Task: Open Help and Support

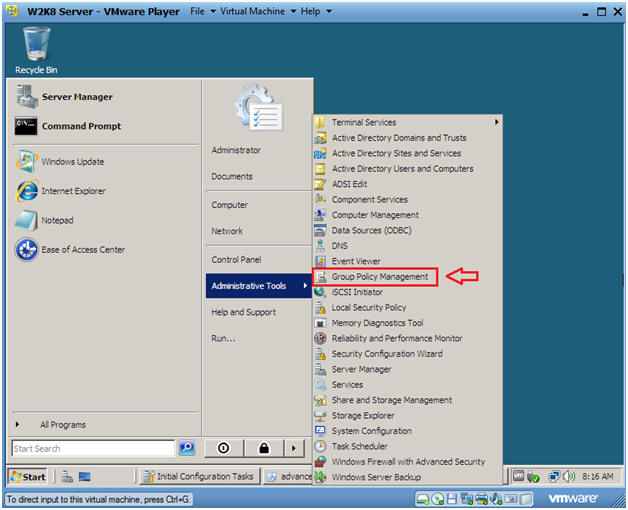Action: pos(244,312)
